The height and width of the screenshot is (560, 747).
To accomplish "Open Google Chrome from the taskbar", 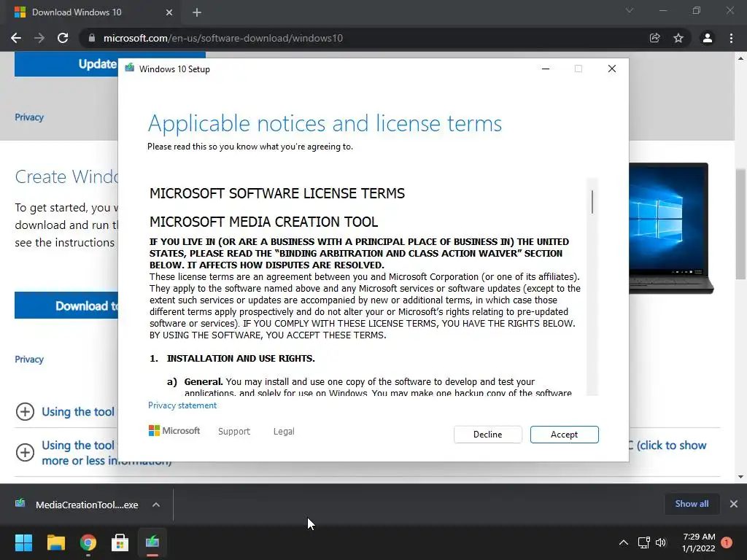I will (x=88, y=542).
